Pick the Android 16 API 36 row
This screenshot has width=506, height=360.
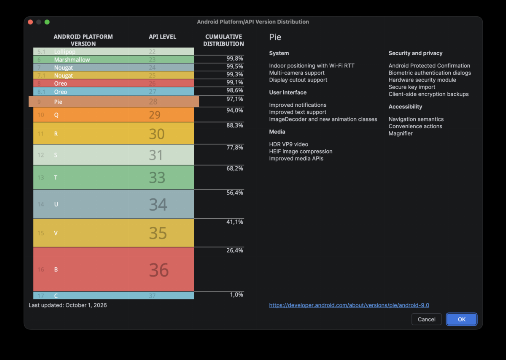point(113,269)
